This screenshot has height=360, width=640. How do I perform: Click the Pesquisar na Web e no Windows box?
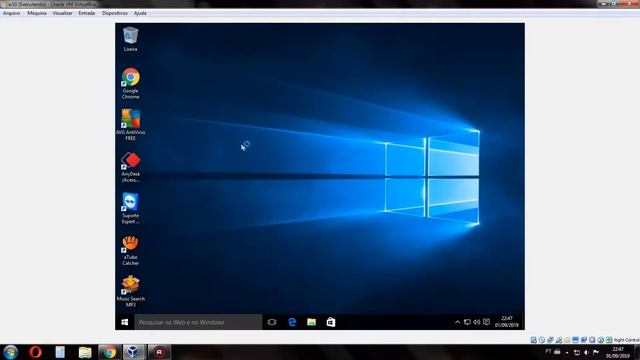point(198,322)
